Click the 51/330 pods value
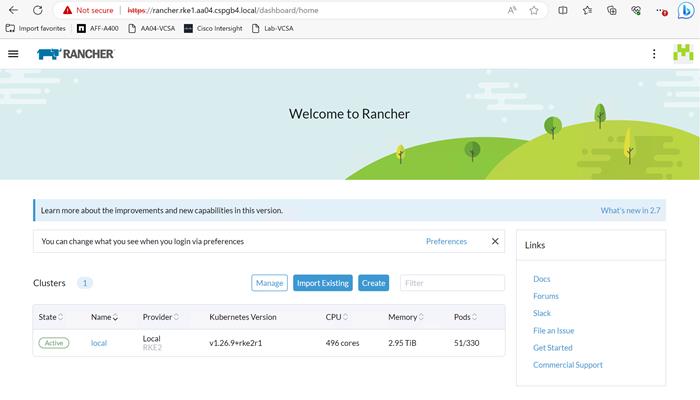Screen dimensions: 700x400 click(467, 343)
